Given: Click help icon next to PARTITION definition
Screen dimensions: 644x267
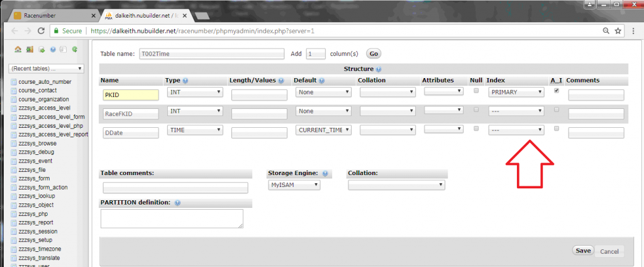Looking at the screenshot, I should point(177,203).
